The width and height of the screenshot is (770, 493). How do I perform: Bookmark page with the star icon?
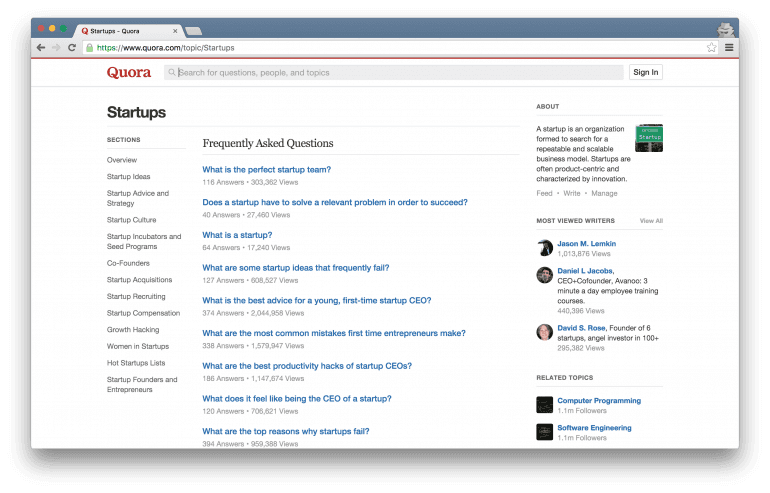pyautogui.click(x=712, y=48)
